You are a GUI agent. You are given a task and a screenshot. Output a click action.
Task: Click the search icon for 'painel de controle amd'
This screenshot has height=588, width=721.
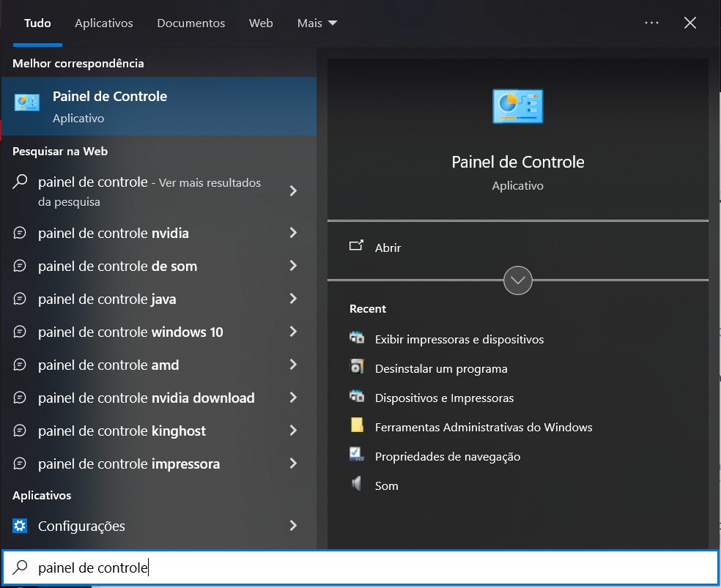20,365
